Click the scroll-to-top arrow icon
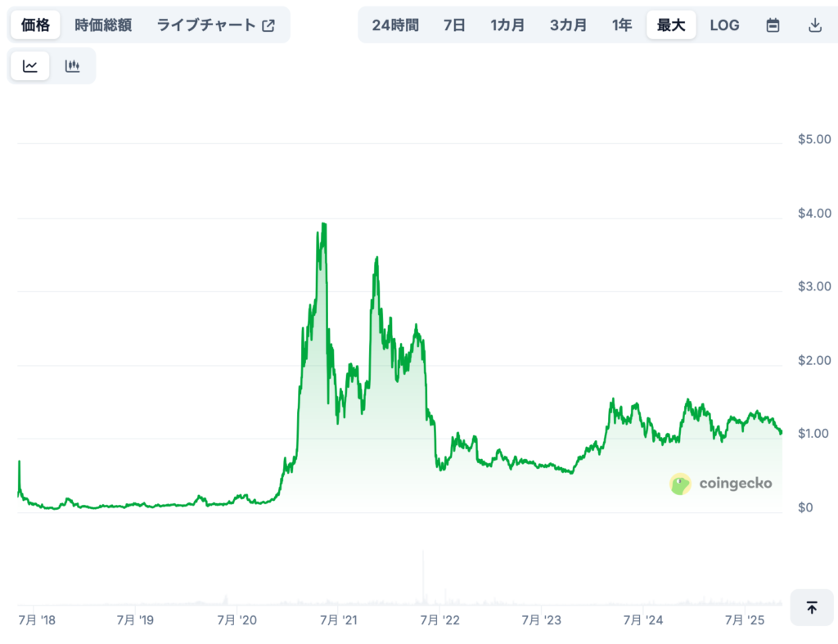838x644 pixels. [x=811, y=608]
